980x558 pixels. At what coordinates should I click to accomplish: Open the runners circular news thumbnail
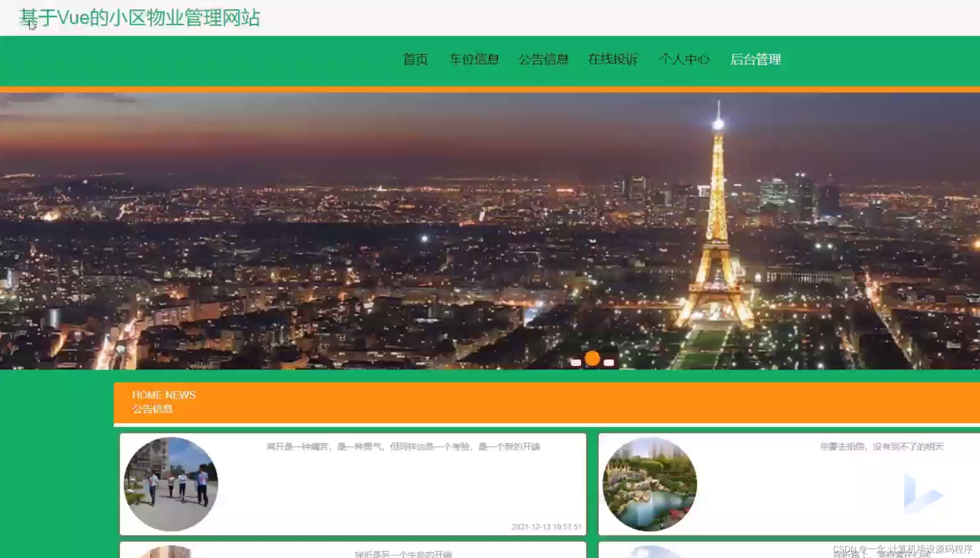click(170, 484)
